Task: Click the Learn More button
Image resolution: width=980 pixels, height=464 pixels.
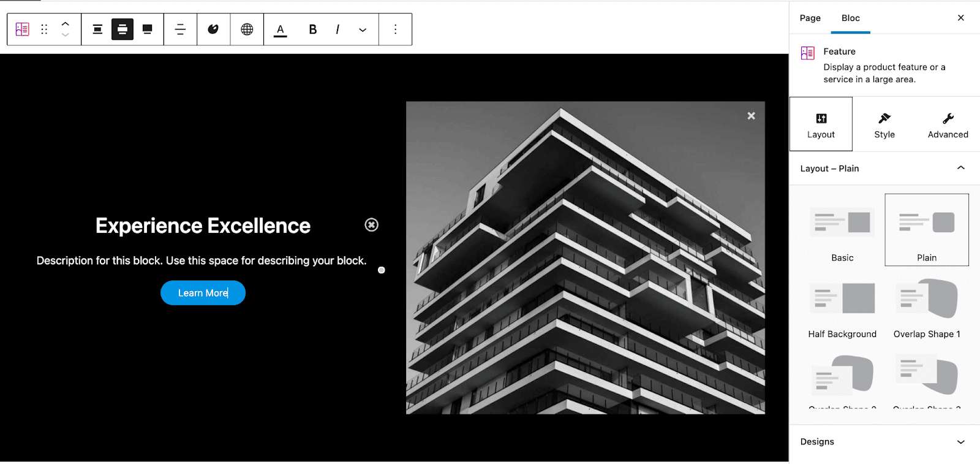Action: click(203, 293)
